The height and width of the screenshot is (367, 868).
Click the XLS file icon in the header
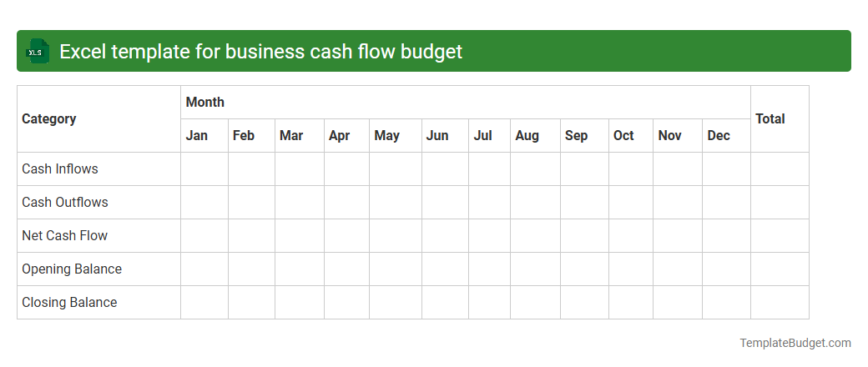tap(37, 51)
